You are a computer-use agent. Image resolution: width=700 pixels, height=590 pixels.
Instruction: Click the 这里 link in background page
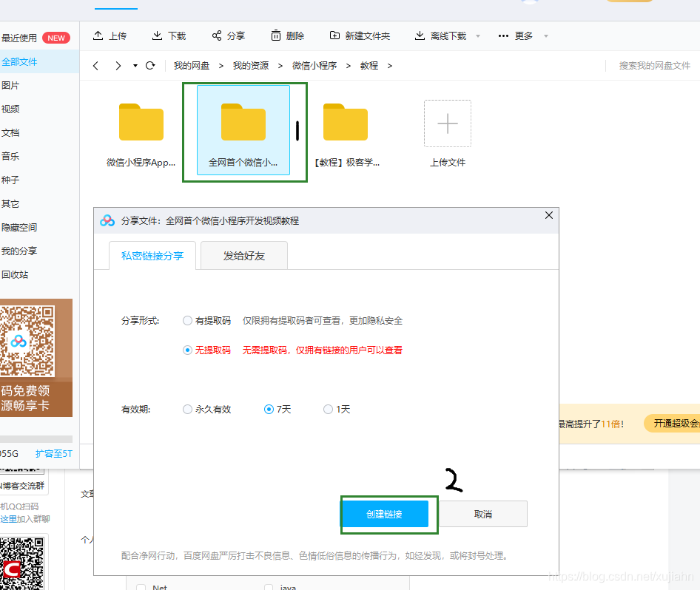tap(8, 518)
